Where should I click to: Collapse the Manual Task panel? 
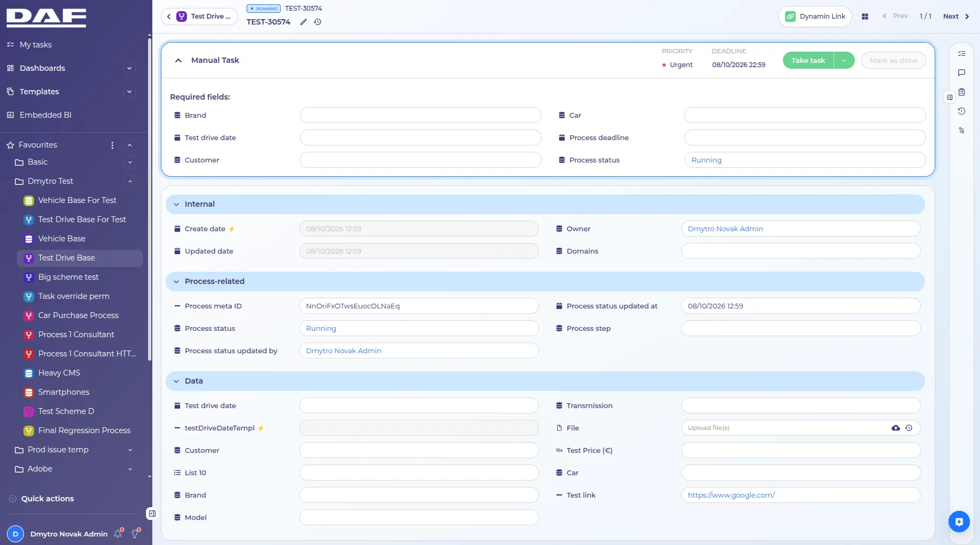(178, 60)
